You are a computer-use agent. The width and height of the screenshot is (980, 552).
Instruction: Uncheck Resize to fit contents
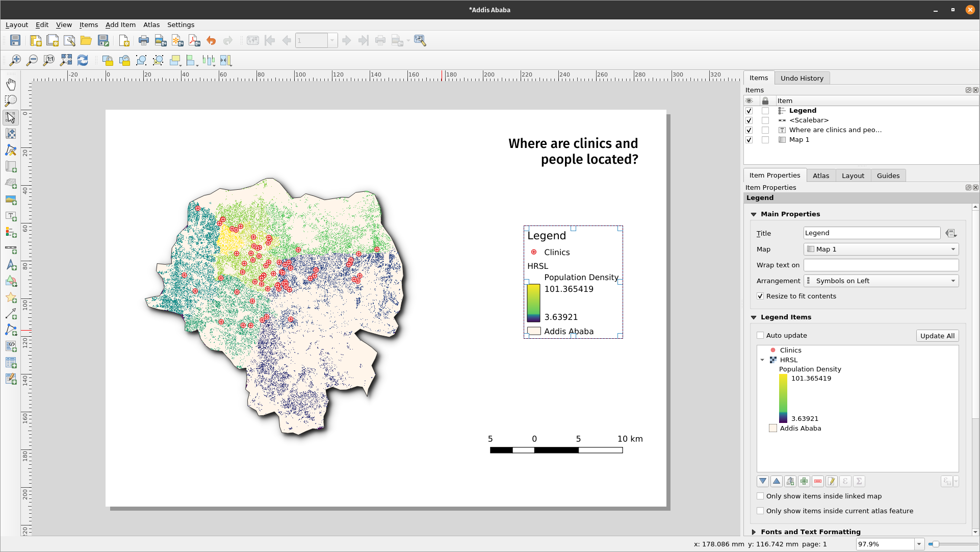pos(760,296)
